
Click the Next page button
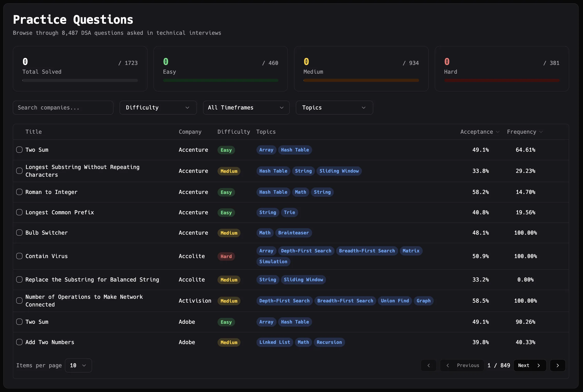(529, 365)
